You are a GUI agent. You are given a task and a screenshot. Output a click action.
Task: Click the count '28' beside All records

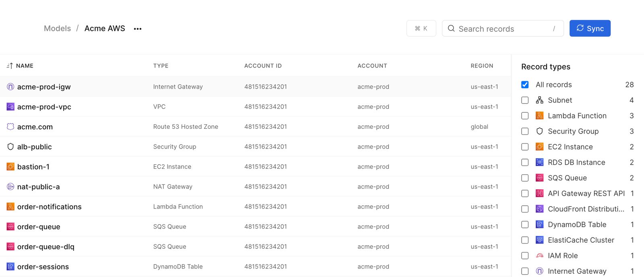630,85
